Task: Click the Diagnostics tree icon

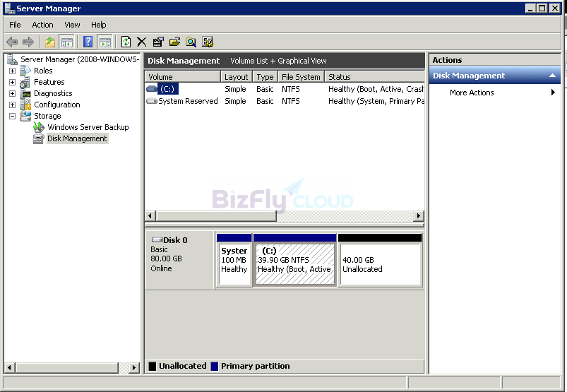Action: 25,93
